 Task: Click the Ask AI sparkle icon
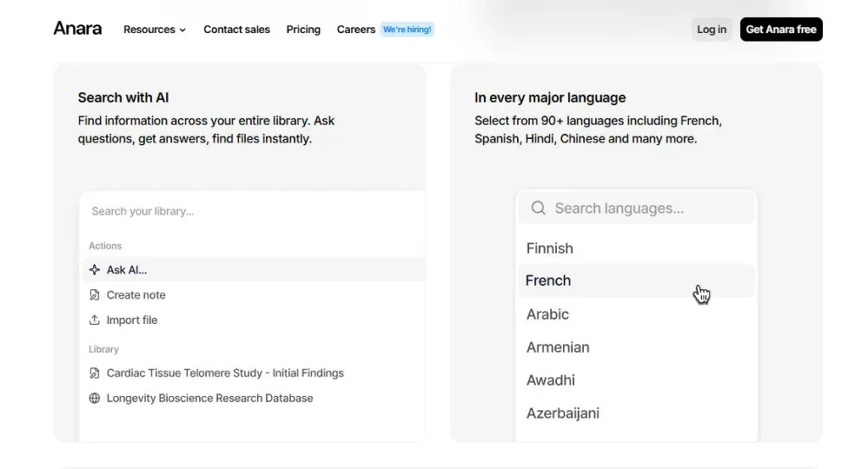point(95,270)
